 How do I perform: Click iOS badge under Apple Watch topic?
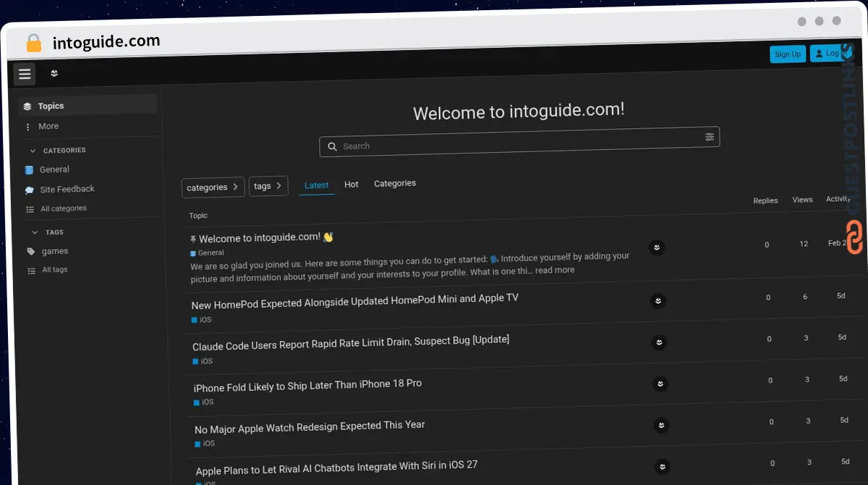[x=205, y=444]
